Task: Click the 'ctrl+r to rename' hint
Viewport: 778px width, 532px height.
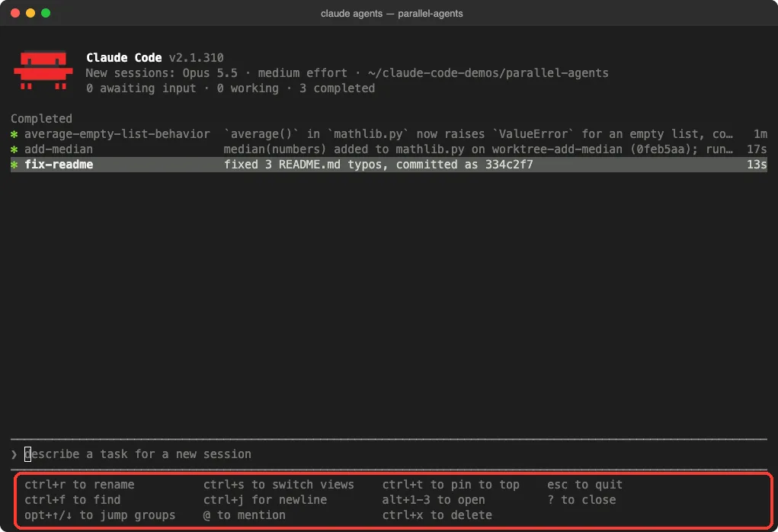Action: point(79,484)
